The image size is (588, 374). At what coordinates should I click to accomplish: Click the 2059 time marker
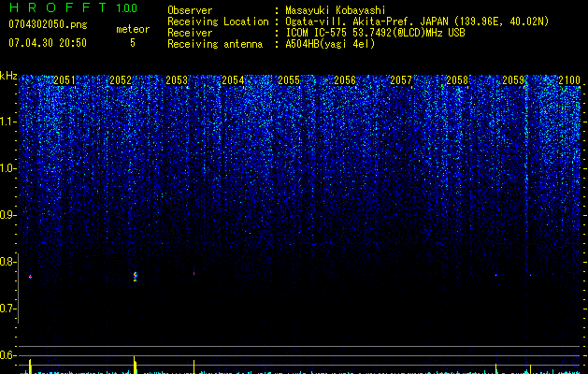coord(513,80)
